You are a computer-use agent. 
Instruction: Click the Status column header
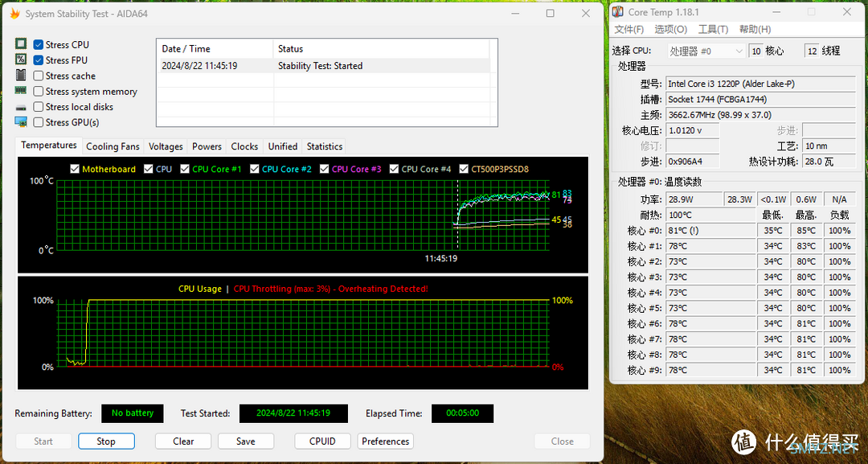point(382,49)
